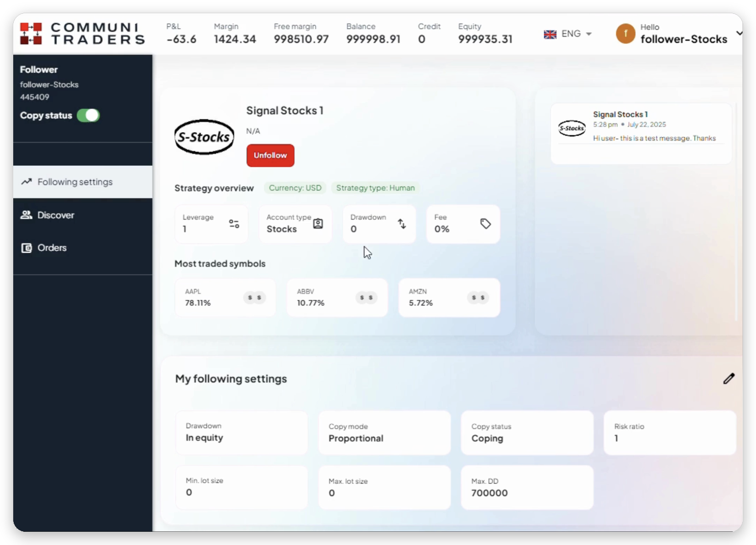The height and width of the screenshot is (545, 756).
Task: Click the Account type badge icon
Action: pos(318,224)
